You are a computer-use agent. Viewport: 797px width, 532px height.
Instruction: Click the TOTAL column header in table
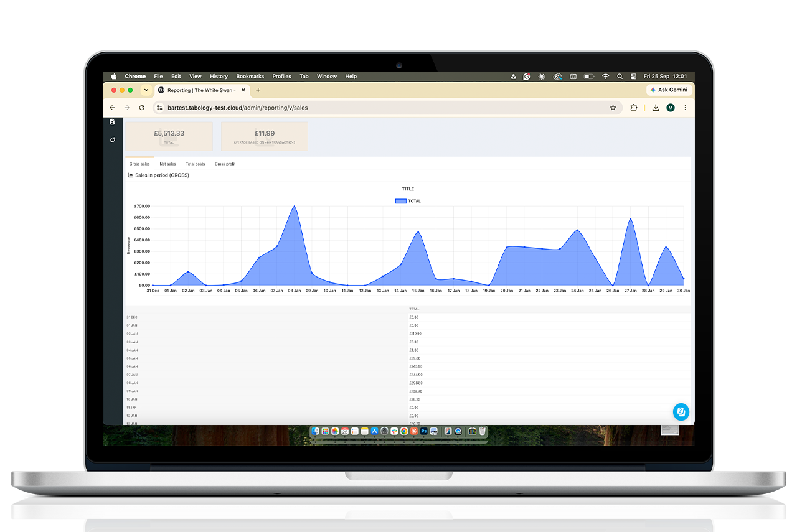414,309
